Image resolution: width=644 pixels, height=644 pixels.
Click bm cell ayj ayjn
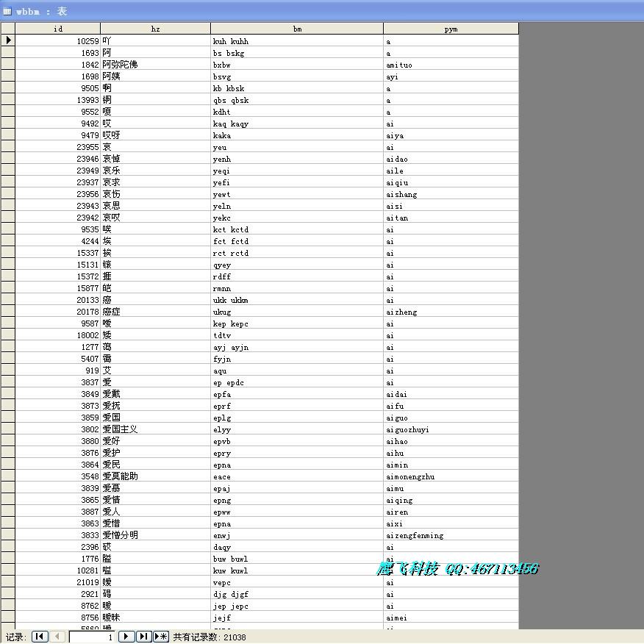point(297,347)
